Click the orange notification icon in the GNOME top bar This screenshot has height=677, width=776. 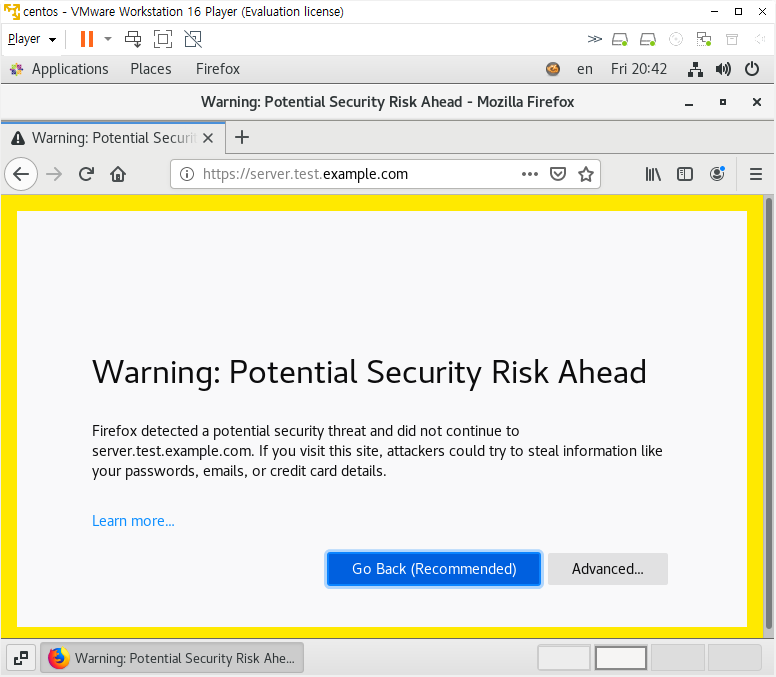pyautogui.click(x=553, y=69)
